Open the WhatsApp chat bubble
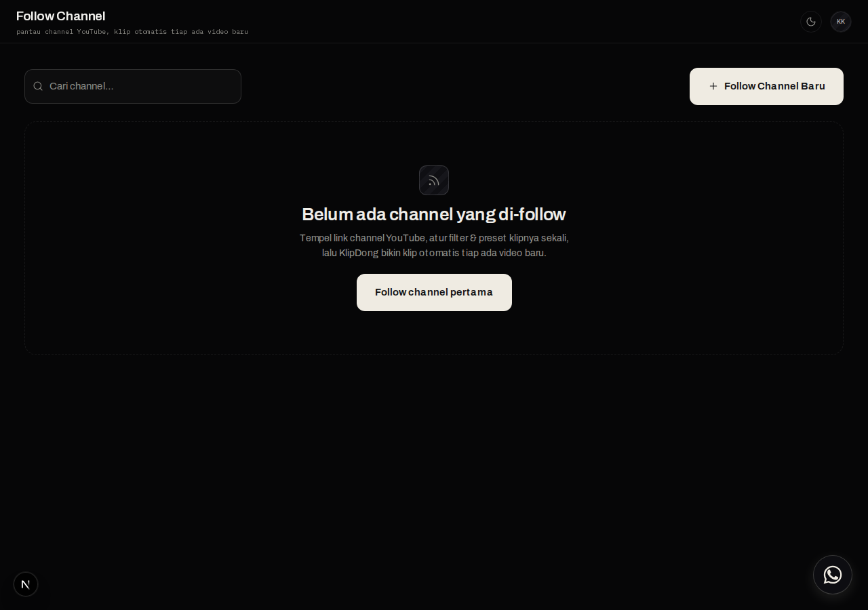Image resolution: width=868 pixels, height=610 pixels. [833, 575]
